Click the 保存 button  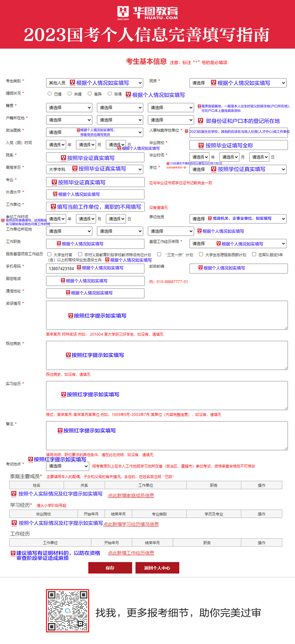[x=110, y=568]
